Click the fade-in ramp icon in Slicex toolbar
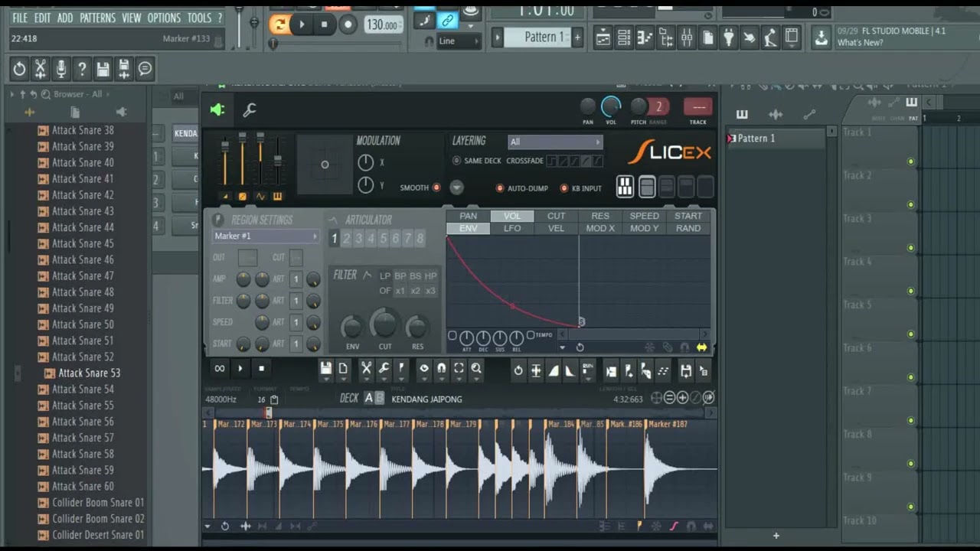 click(553, 371)
